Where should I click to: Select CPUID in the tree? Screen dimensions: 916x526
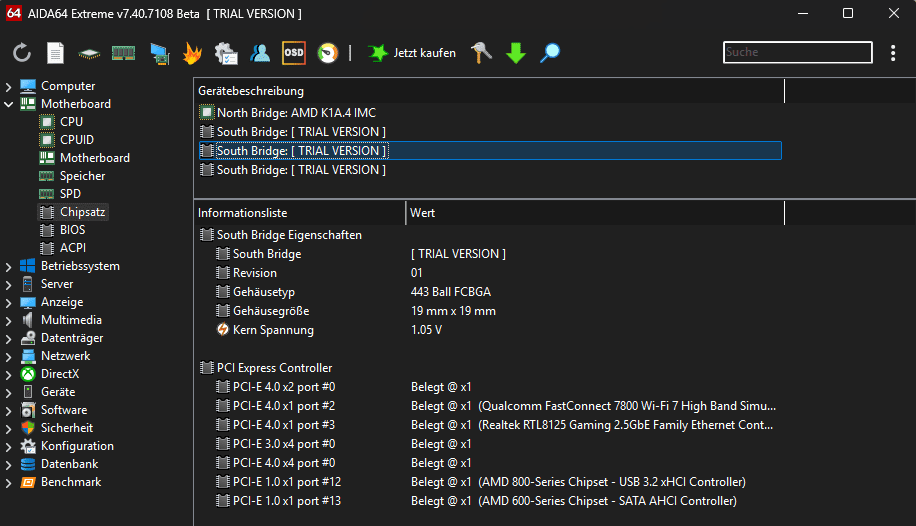[77, 140]
